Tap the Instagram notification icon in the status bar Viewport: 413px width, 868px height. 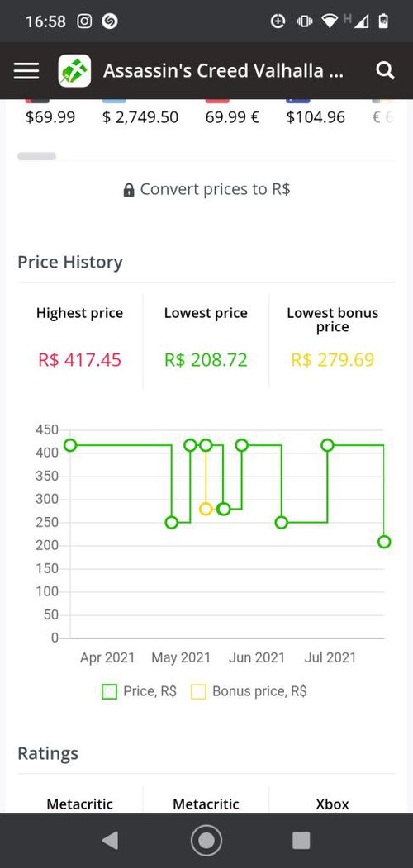[x=84, y=21]
